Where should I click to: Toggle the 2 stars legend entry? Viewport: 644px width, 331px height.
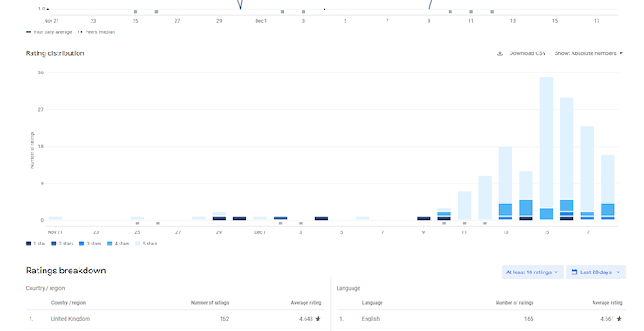click(63, 244)
